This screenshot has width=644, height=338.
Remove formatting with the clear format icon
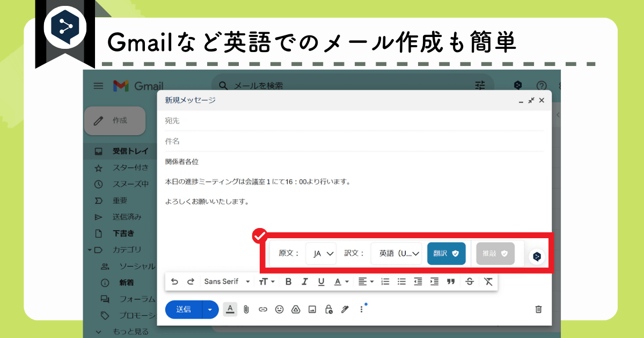(x=488, y=282)
